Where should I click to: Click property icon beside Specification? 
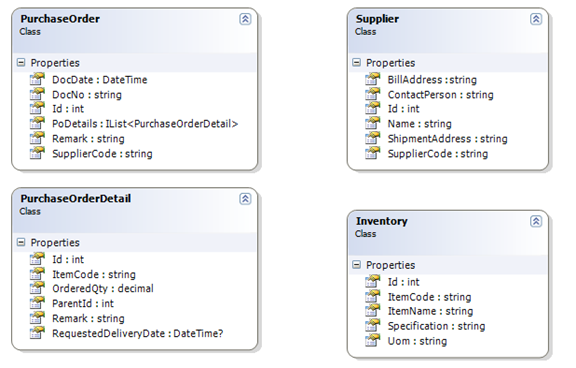coord(372,325)
